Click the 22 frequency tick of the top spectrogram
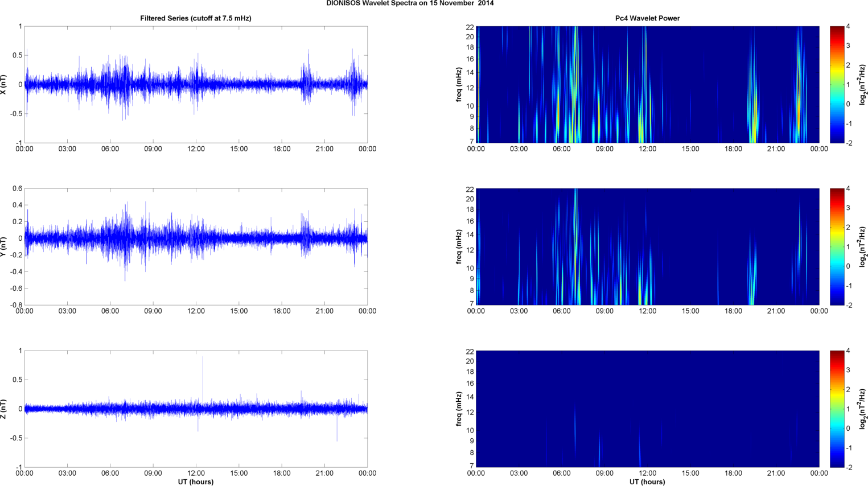868x486 pixels. (x=470, y=27)
